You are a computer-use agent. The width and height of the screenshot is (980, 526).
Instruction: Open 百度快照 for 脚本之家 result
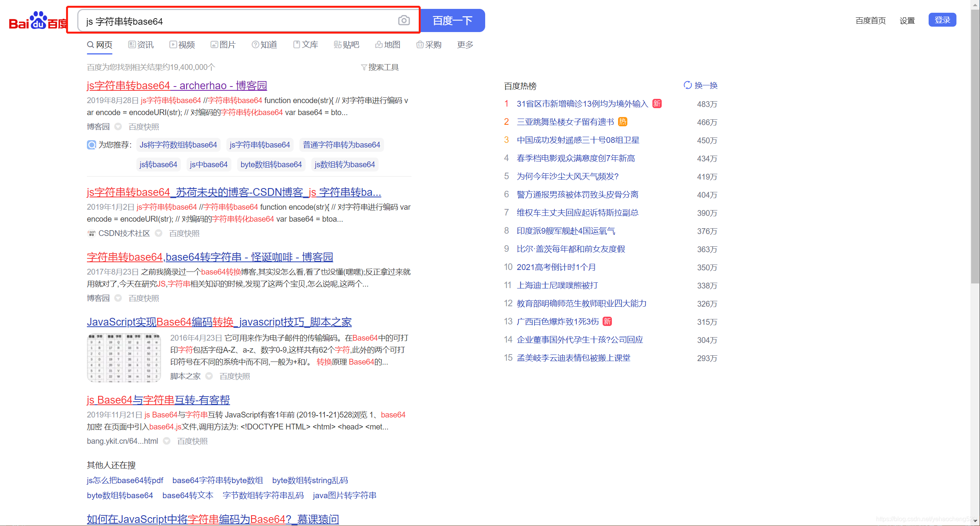pyautogui.click(x=234, y=376)
